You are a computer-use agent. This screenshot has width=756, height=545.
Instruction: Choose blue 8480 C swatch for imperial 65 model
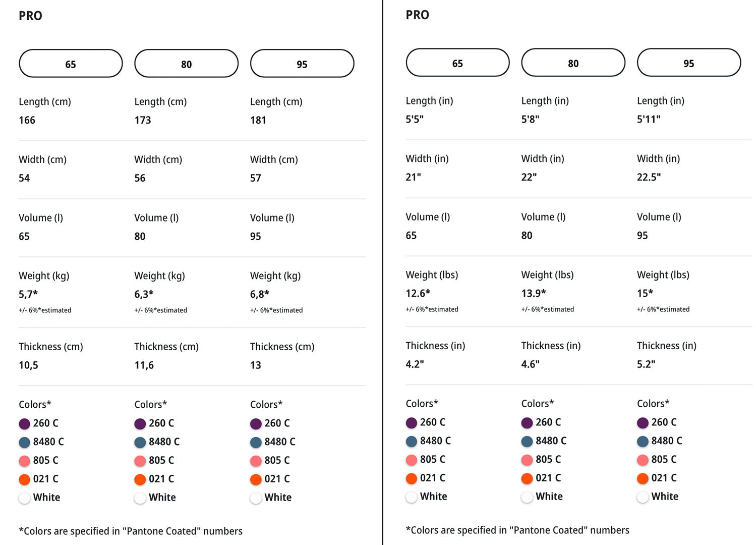[412, 441]
